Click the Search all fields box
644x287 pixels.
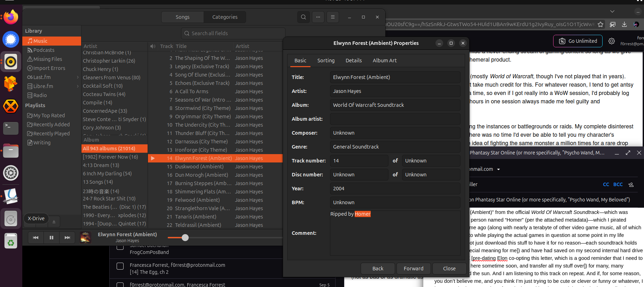tap(233, 33)
